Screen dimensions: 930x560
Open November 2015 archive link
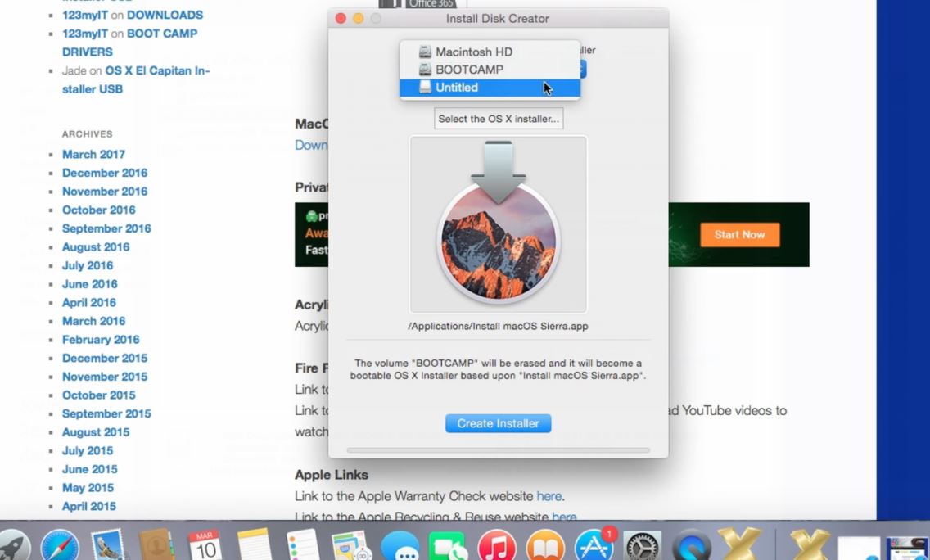click(x=105, y=376)
